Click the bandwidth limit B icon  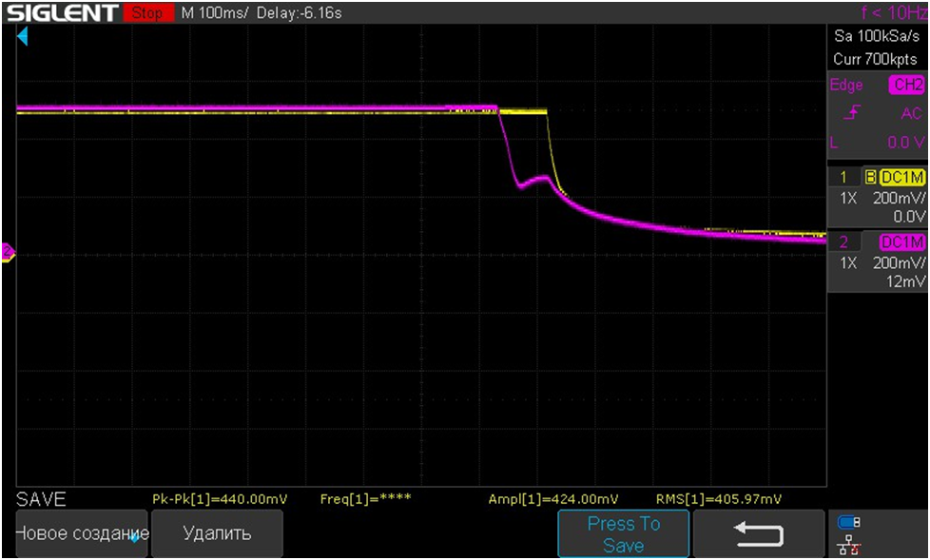pos(871,177)
